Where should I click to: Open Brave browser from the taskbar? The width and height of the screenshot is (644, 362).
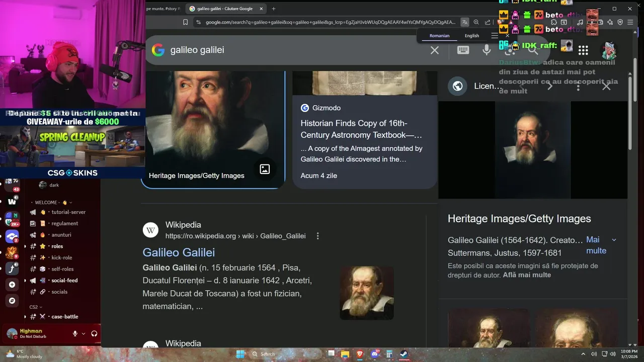click(x=360, y=354)
